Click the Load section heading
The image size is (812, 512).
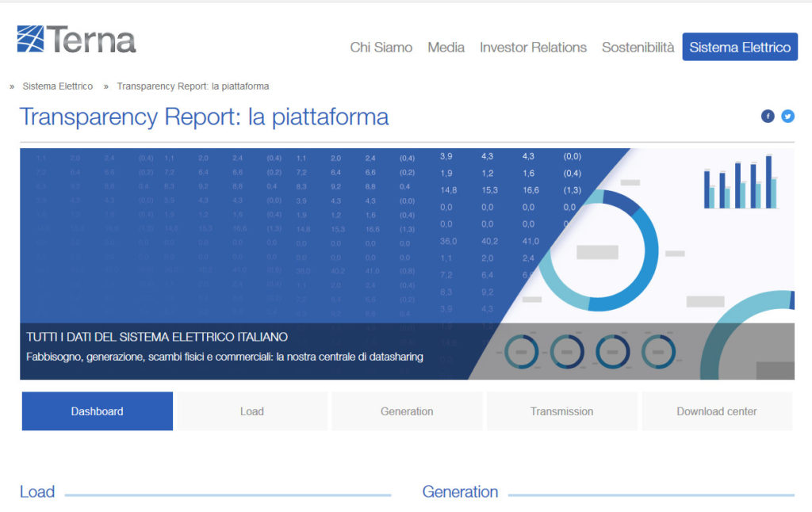point(37,492)
